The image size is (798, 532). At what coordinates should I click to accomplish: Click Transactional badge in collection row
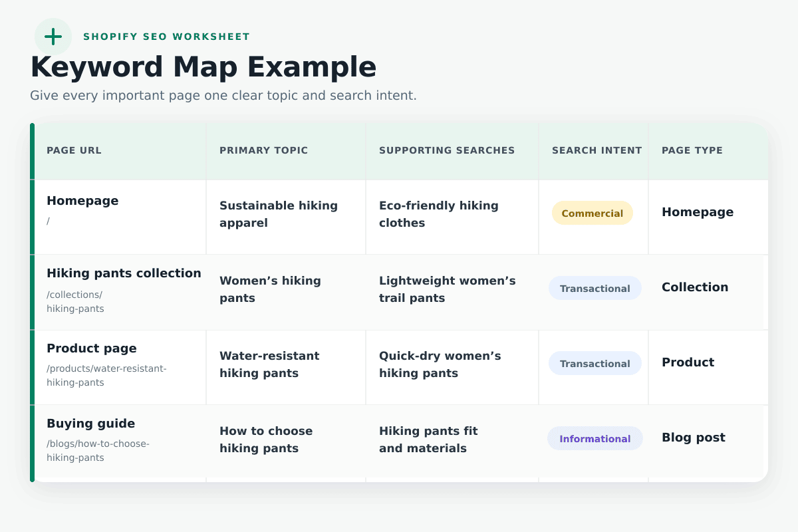coord(595,289)
